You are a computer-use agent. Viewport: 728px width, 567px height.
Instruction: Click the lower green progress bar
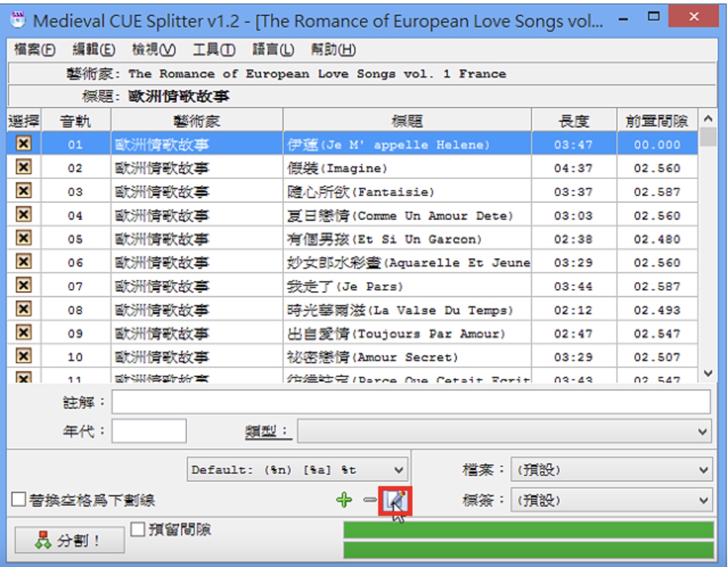click(529, 549)
